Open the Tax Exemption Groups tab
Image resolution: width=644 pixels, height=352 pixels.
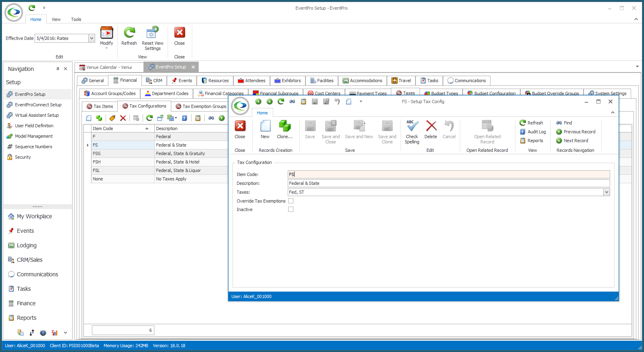(201, 106)
